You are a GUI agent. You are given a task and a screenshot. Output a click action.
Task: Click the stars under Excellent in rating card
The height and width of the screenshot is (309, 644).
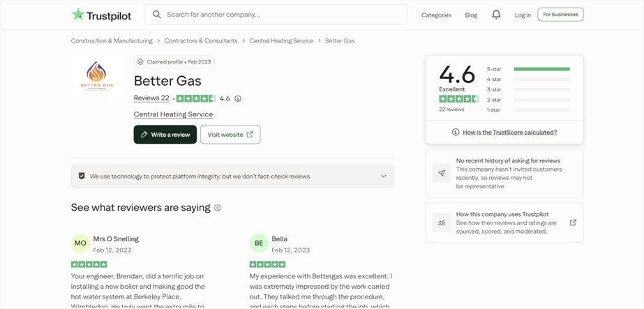(x=459, y=99)
